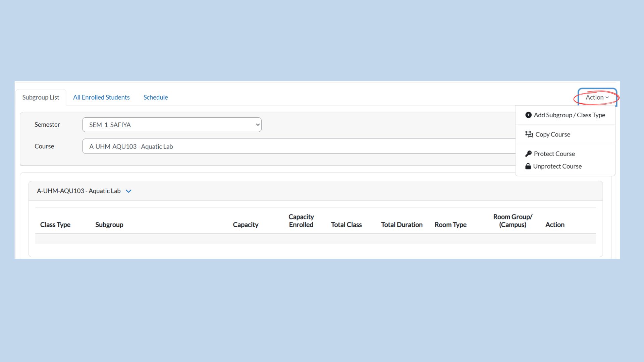Select Copy Course menu entry text
Image resolution: width=644 pixels, height=362 pixels.
(552, 134)
